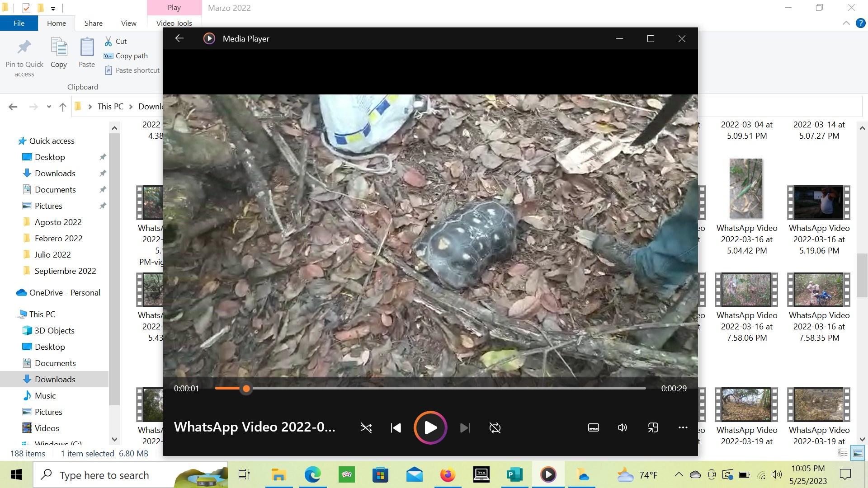Switch to large icons view toggle
Viewport: 868px width, 488px height.
(858, 453)
